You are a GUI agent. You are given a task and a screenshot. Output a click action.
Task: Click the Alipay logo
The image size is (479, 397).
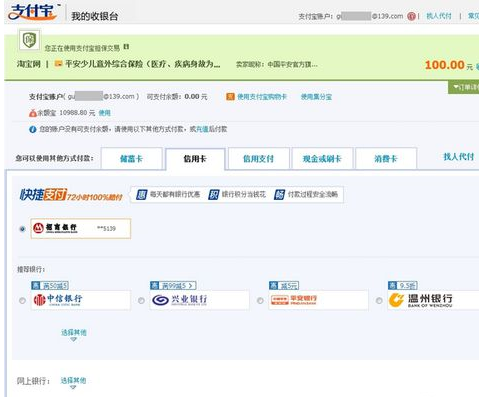click(33, 11)
